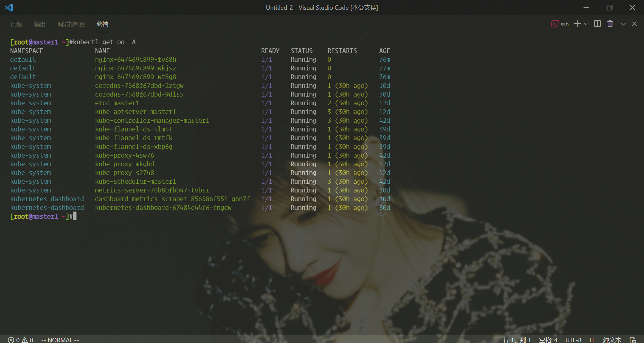Click pod coredns-7568f67dbd-2ztgw
This screenshot has width=644, height=343.
[x=139, y=85]
